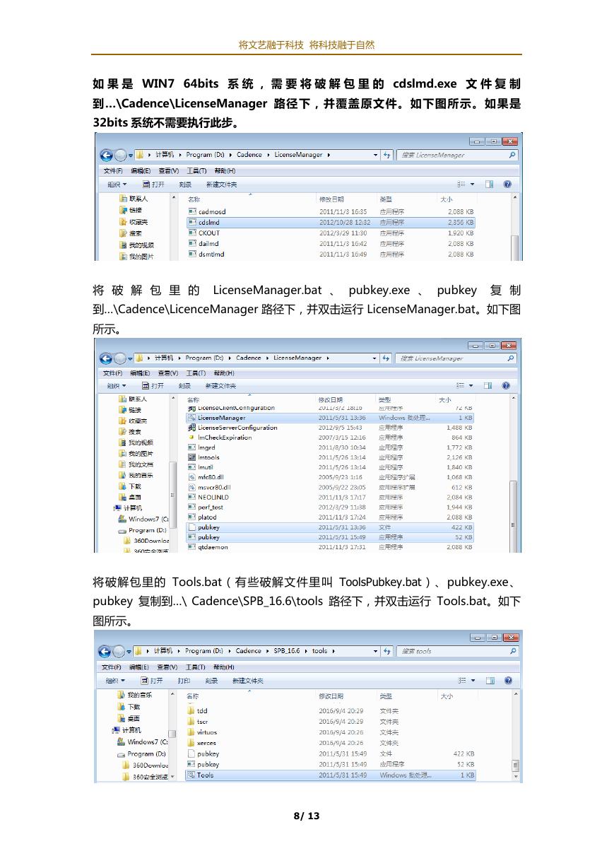614x868 pixels.
Task: Change view icon in the cdslmd window
Action: tap(461, 184)
